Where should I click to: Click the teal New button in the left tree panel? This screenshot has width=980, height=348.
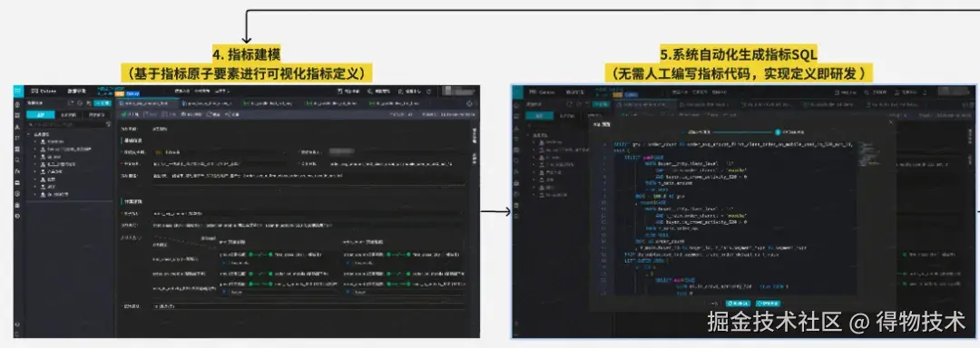[103, 103]
